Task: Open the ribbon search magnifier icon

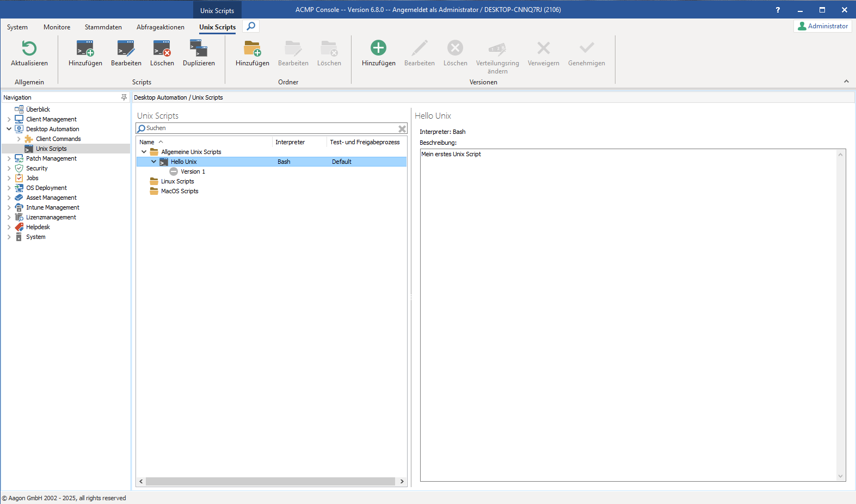Action: coord(251,26)
